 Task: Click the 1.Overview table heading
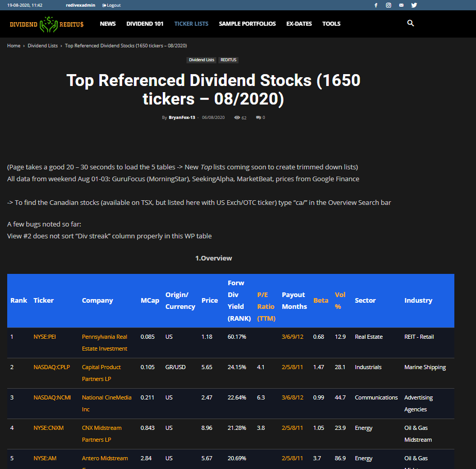click(x=213, y=258)
